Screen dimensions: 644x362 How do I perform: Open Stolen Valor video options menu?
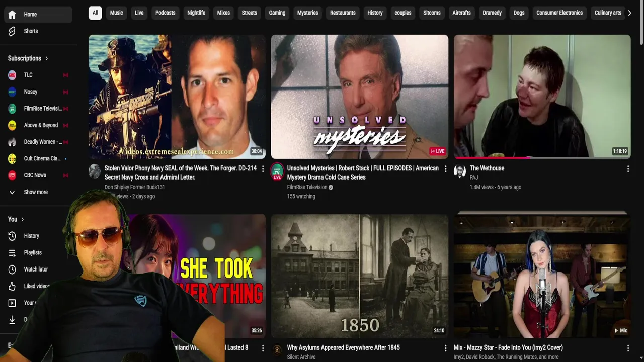pyautogui.click(x=263, y=169)
